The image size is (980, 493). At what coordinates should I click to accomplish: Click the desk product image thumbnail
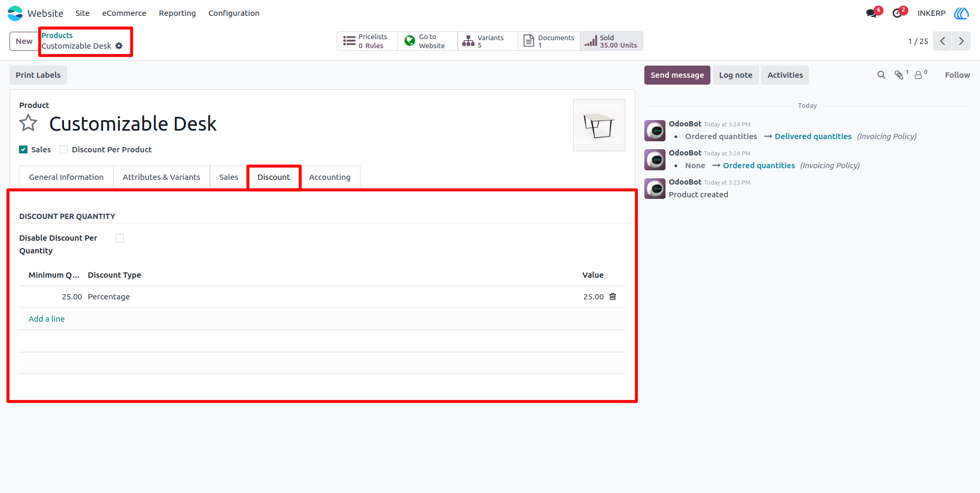(x=599, y=125)
